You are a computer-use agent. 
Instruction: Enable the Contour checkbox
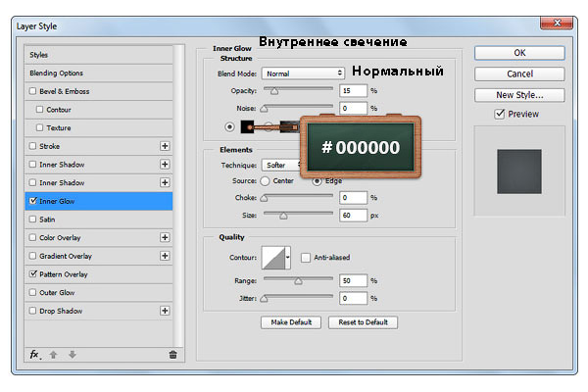click(40, 109)
